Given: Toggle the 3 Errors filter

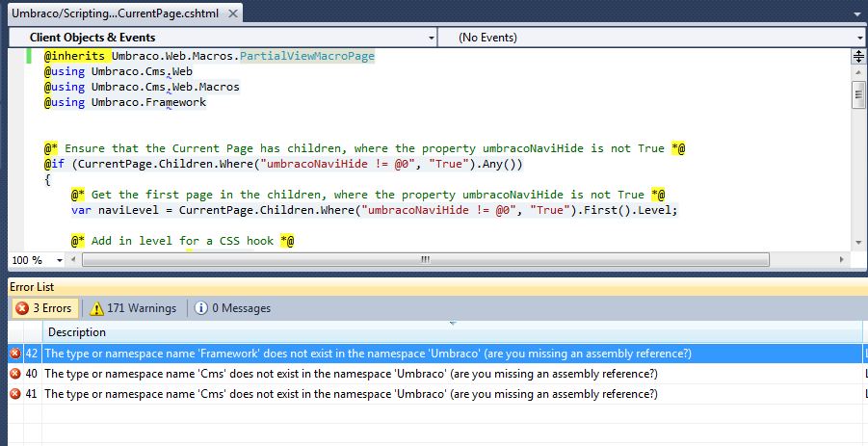Looking at the screenshot, I should coord(45,308).
